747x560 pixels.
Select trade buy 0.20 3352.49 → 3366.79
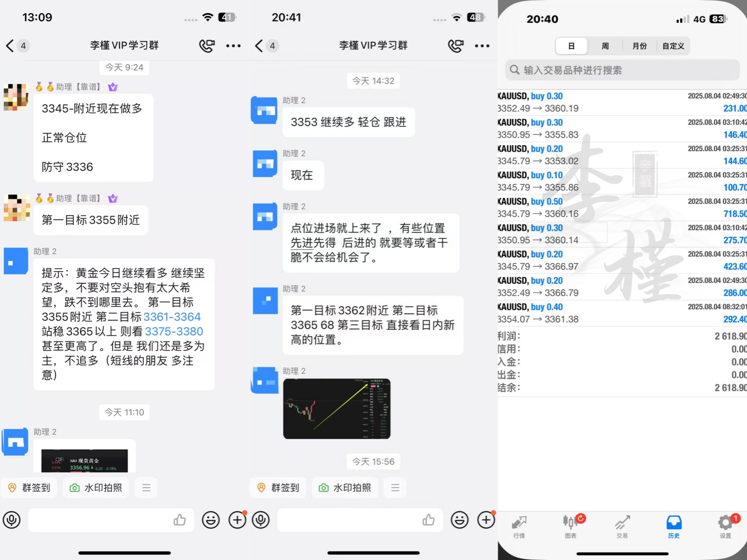[x=622, y=287]
